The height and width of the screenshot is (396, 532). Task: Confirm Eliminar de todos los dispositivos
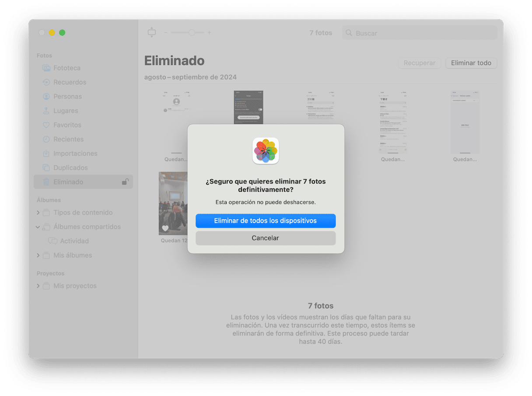tap(266, 221)
